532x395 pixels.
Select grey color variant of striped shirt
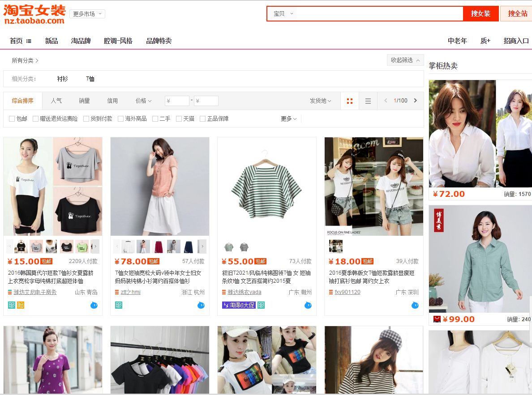[244, 247]
